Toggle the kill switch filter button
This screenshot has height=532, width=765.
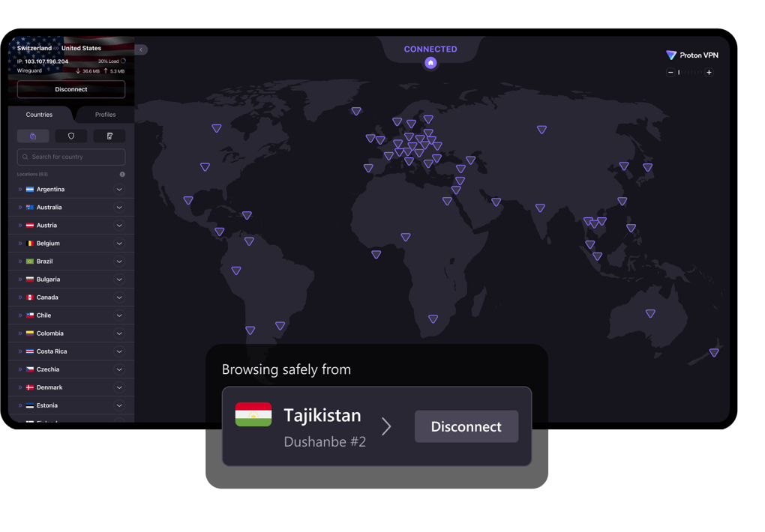109,136
